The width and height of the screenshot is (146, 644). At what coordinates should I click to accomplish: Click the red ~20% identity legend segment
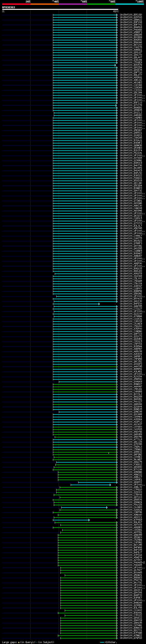pos(16,4)
